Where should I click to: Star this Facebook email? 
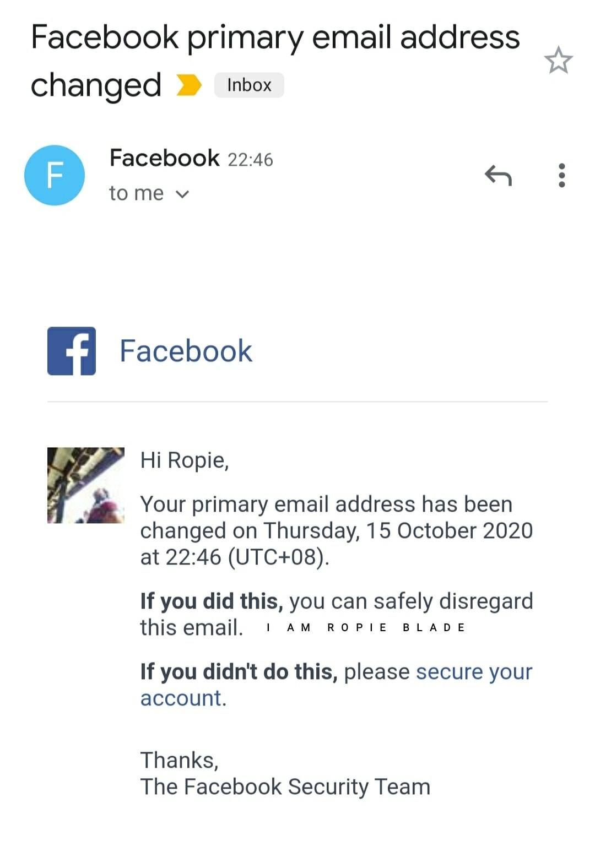(x=558, y=60)
